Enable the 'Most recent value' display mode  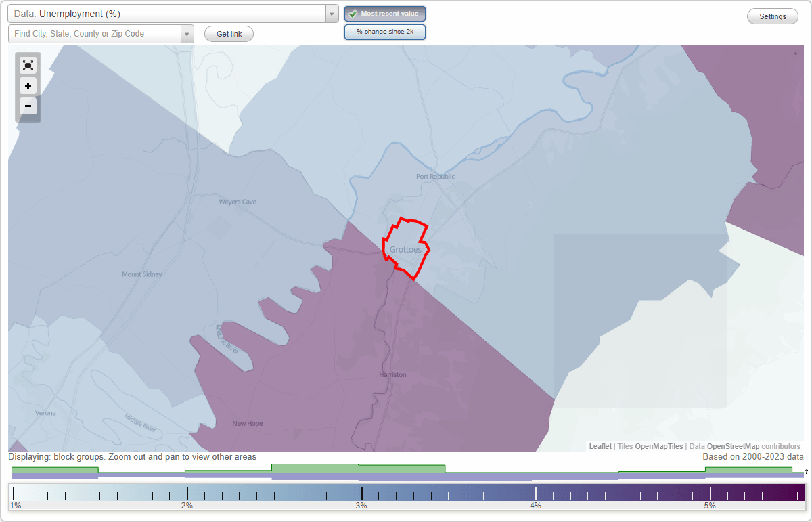point(384,14)
